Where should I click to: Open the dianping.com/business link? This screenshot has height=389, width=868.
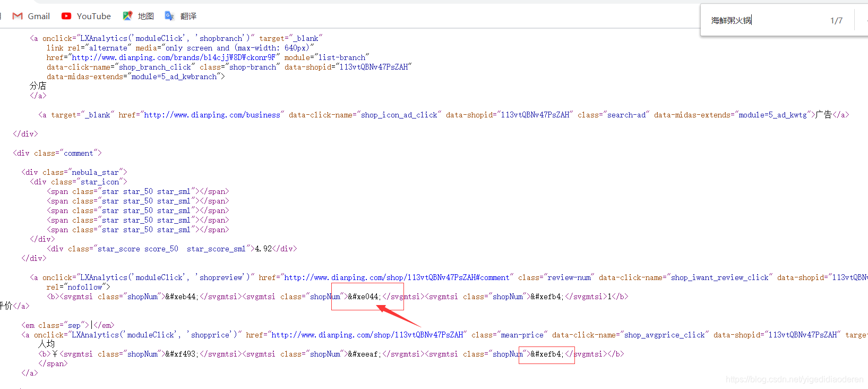coord(212,115)
